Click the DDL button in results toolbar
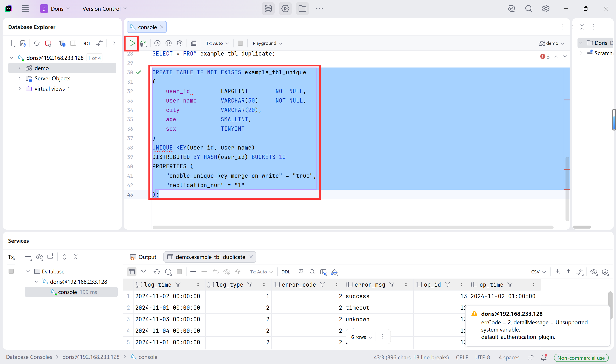The height and width of the screenshot is (364, 616). (x=286, y=272)
